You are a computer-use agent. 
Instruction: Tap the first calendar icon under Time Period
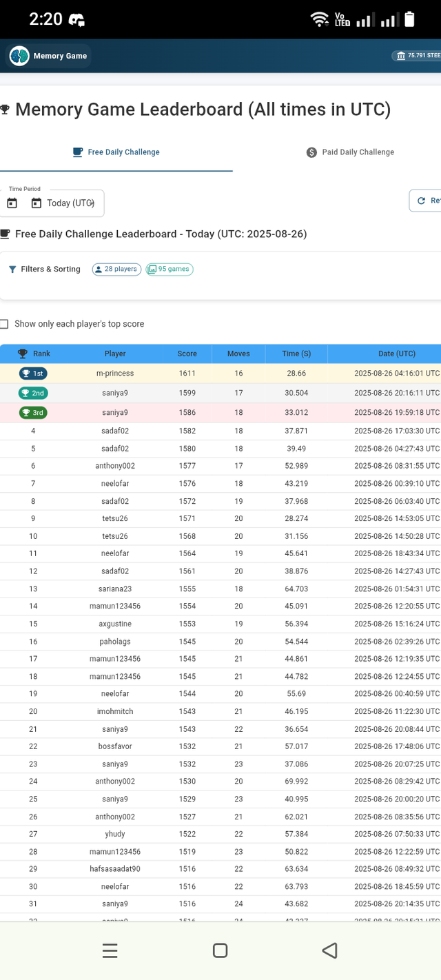pos(12,203)
